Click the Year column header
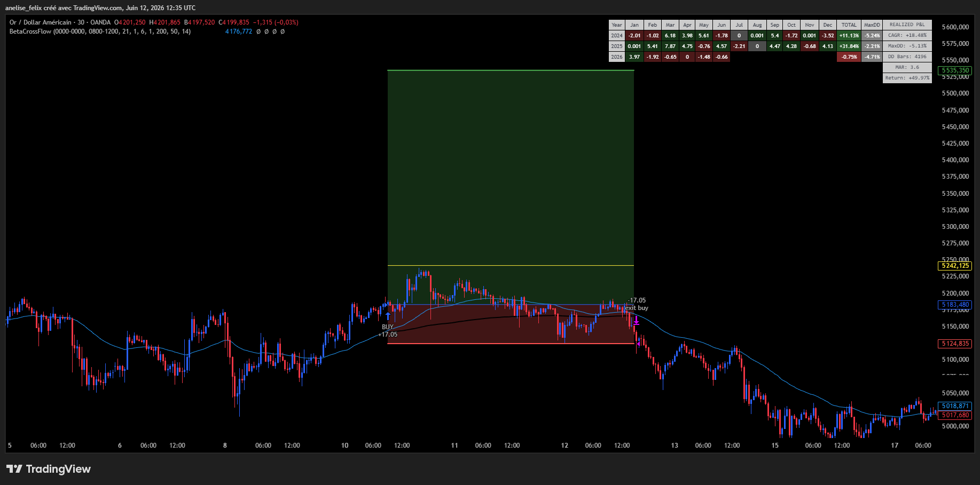 tap(617, 25)
